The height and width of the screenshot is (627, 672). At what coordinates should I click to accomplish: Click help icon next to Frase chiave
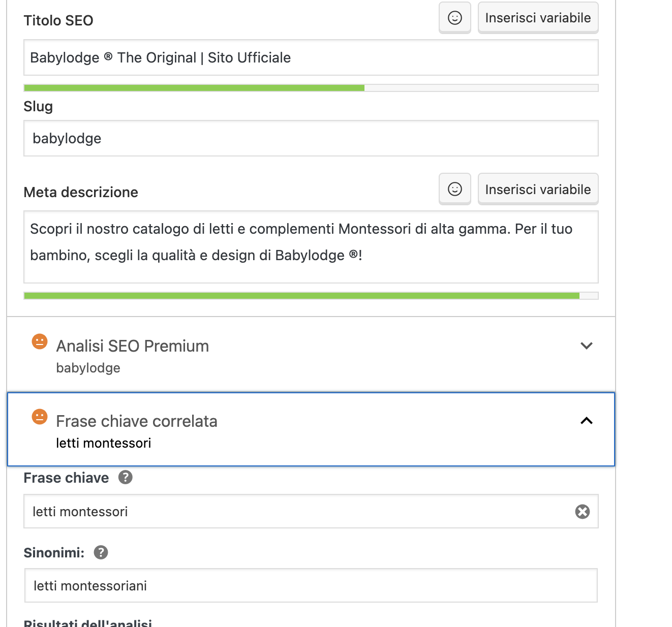coord(126,477)
